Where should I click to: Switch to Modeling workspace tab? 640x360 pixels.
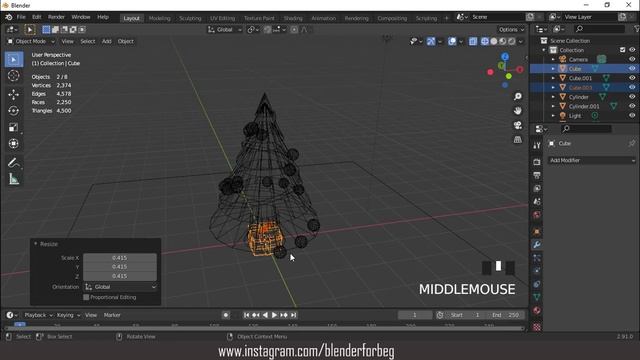pos(160,18)
